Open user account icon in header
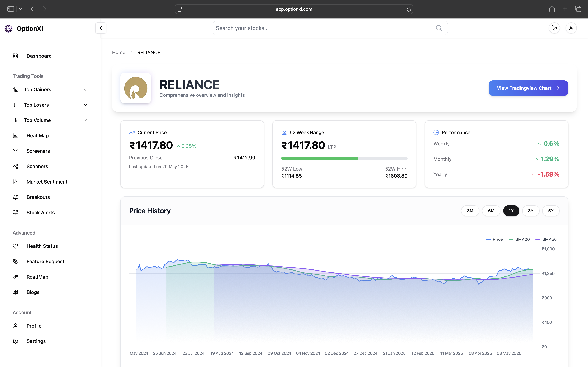 click(571, 28)
